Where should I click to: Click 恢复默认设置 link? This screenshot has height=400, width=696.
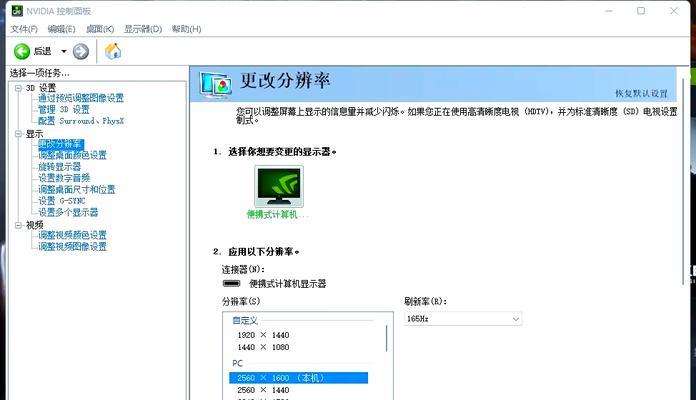click(x=641, y=93)
